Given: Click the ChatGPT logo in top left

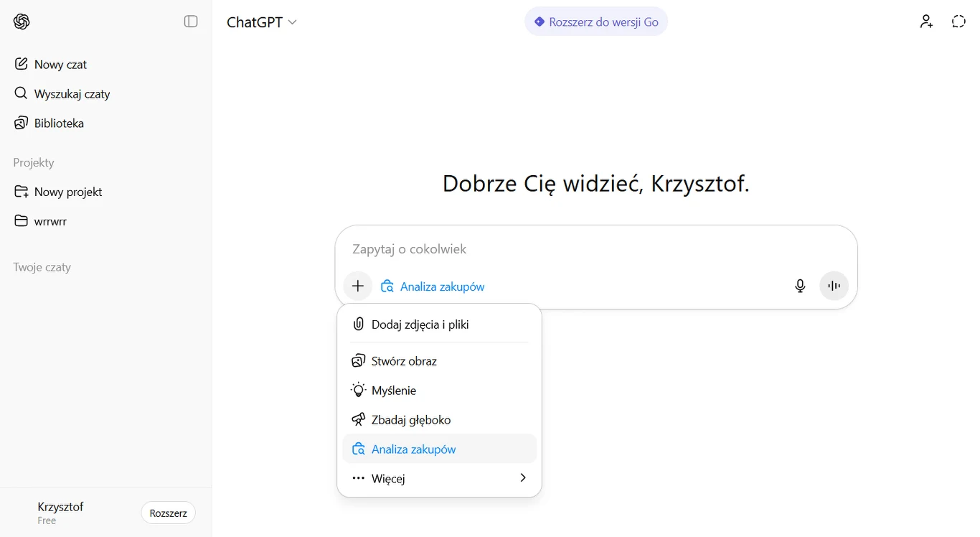Looking at the screenshot, I should tap(22, 21).
